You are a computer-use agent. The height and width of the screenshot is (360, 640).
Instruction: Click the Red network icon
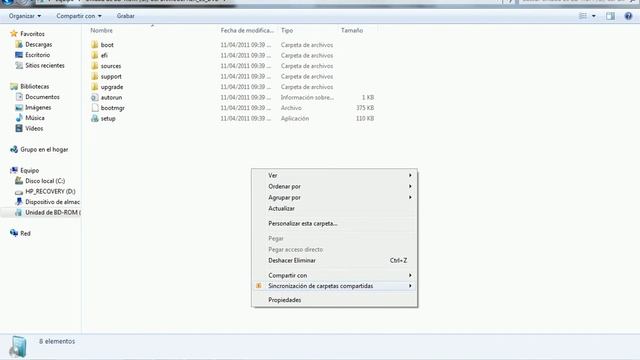click(x=14, y=233)
